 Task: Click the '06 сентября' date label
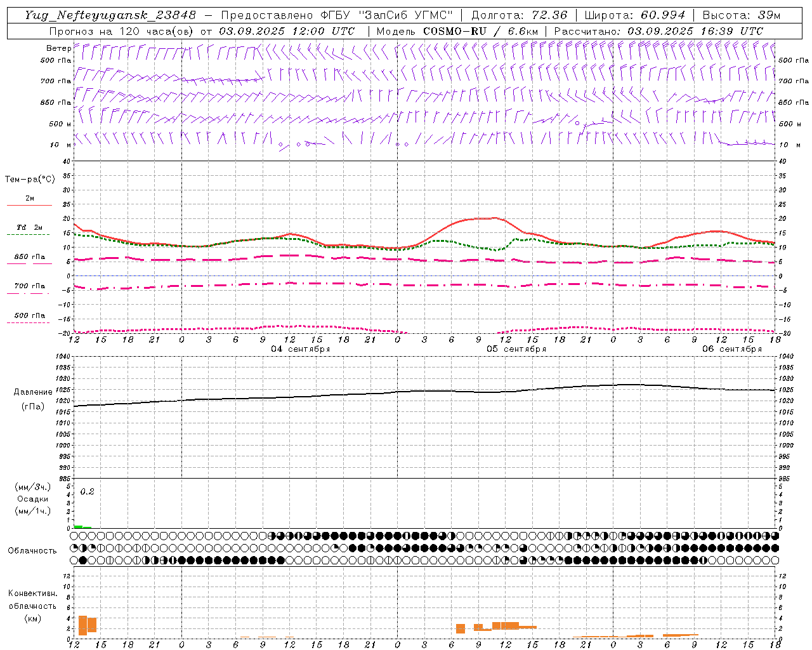[732, 349]
